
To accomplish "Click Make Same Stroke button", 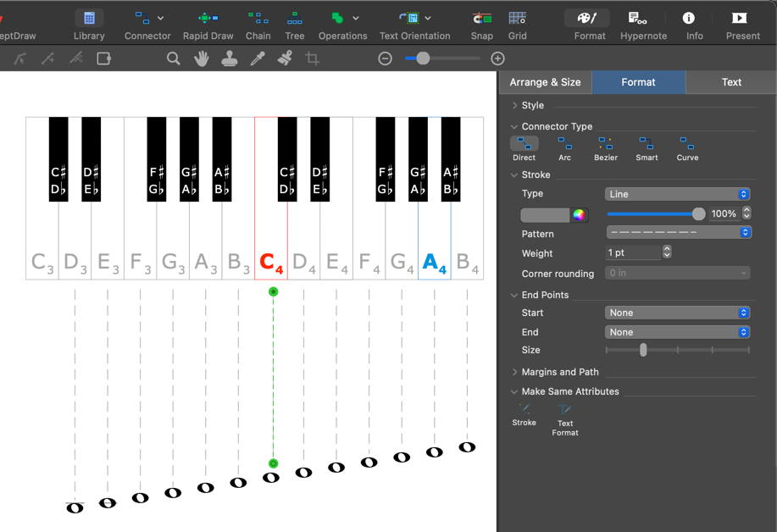I will click(524, 415).
